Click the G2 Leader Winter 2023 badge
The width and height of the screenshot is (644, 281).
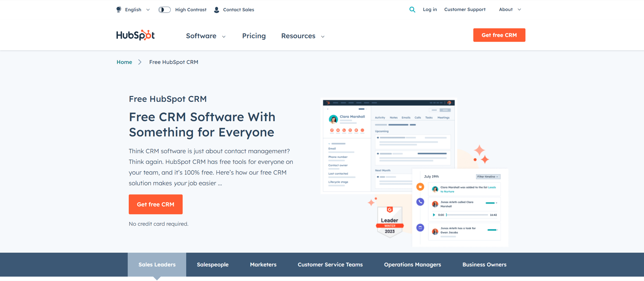pyautogui.click(x=390, y=222)
